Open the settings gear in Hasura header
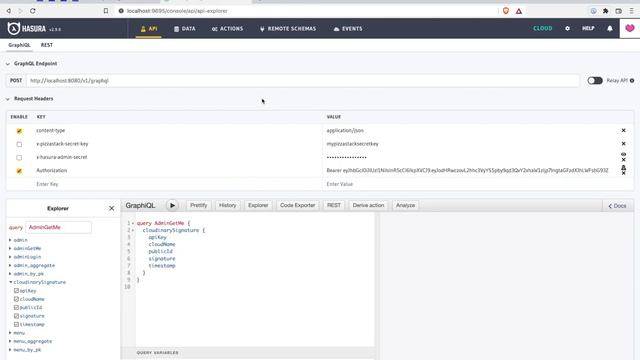The image size is (640, 360). point(567,29)
